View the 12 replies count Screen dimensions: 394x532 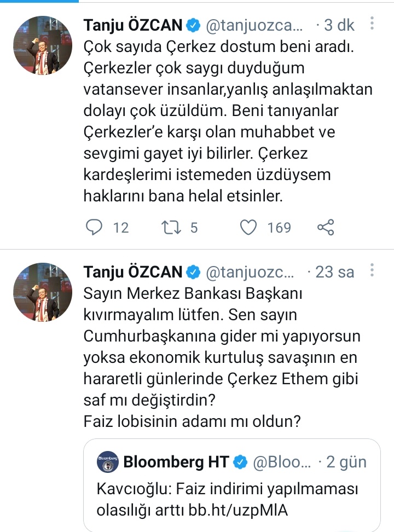tap(120, 227)
